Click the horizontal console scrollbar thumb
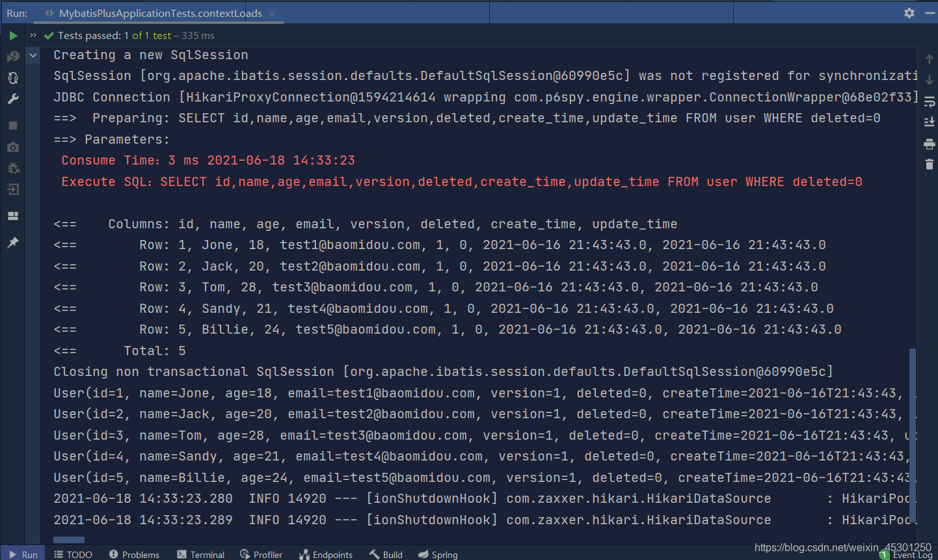The height and width of the screenshot is (560, 938). (x=69, y=540)
